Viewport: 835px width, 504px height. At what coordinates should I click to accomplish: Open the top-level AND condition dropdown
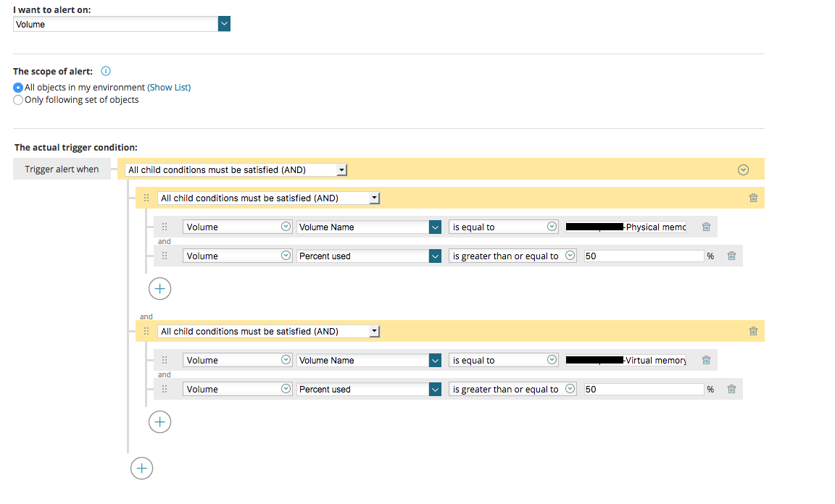[x=236, y=169]
